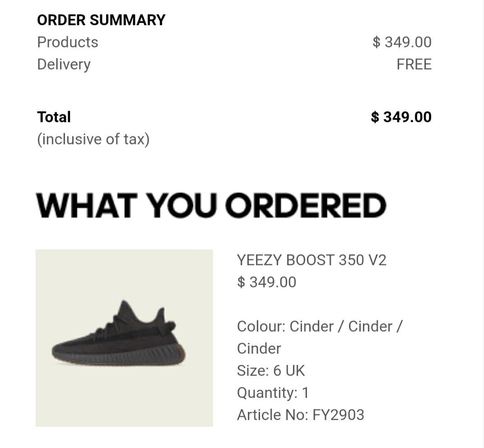Click the bold Total label
The image size is (484, 448).
[x=54, y=117]
